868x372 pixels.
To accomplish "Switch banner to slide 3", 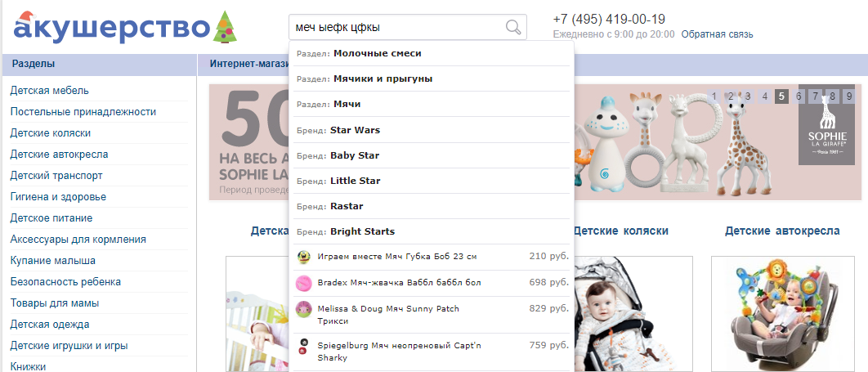I will tap(748, 96).
